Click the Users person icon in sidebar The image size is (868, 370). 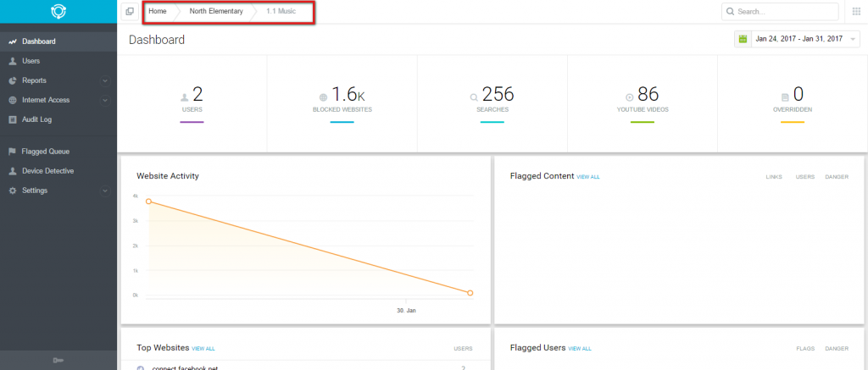13,61
